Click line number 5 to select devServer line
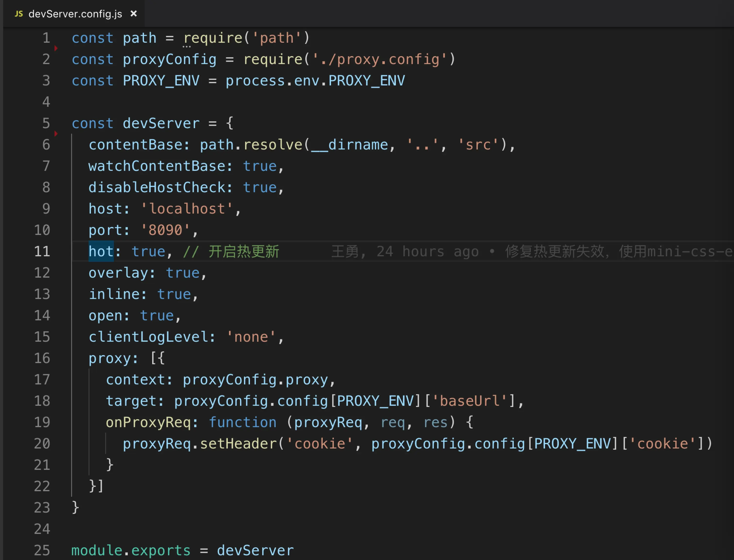 coord(46,123)
